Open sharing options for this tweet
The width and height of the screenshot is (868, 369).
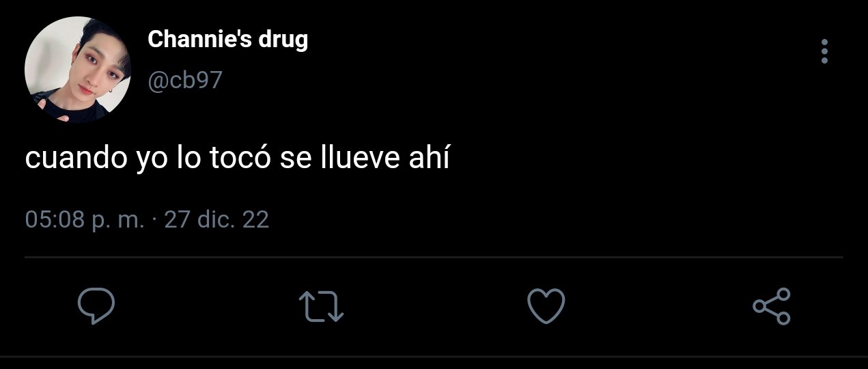[772, 306]
